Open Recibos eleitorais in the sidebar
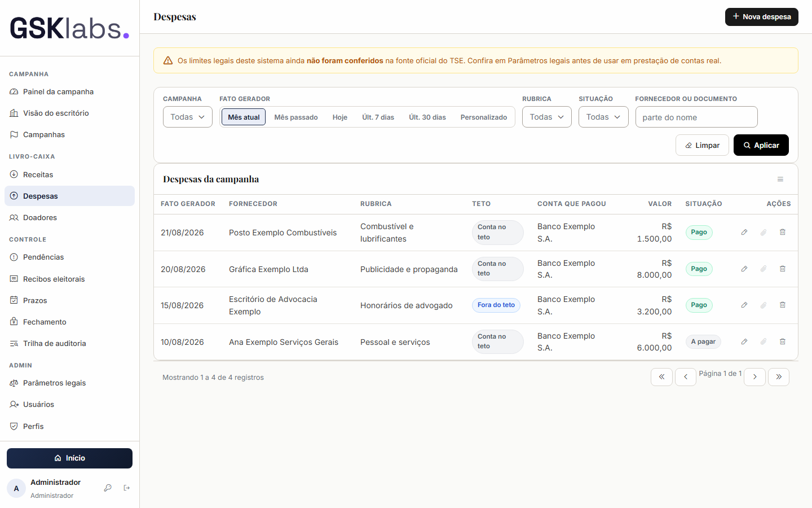The image size is (812, 508). 69,279
